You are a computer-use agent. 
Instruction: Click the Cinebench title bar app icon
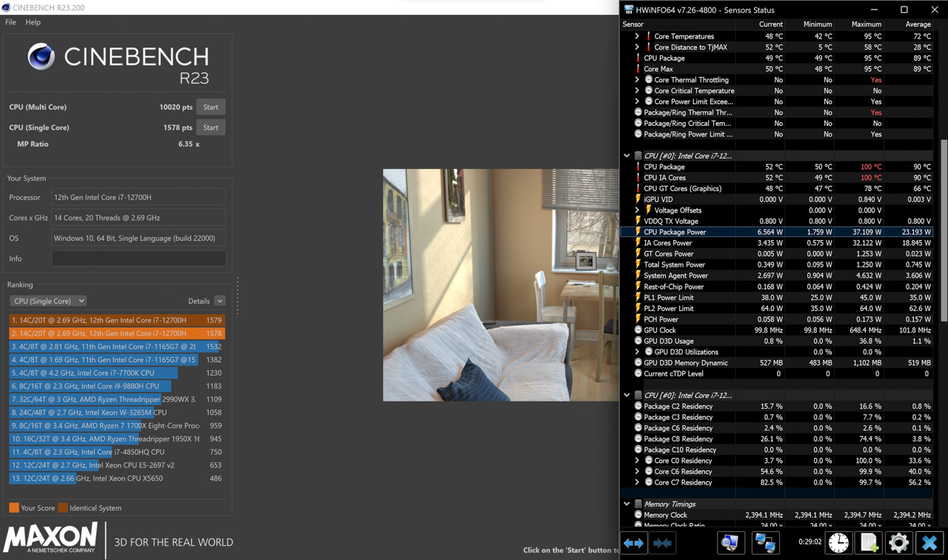[6, 7]
